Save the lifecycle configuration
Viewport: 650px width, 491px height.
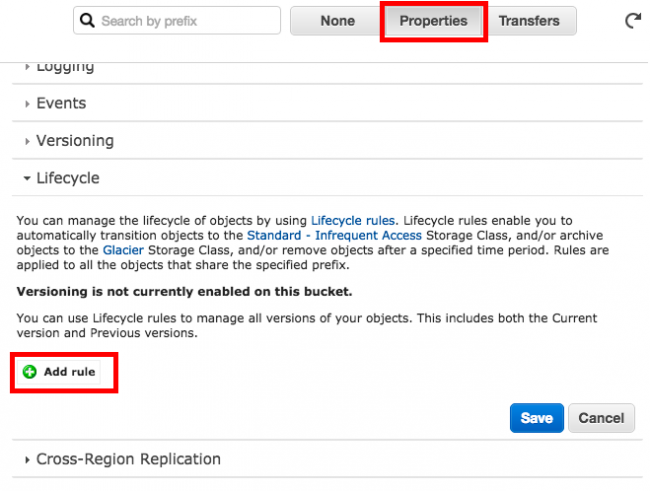tap(536, 418)
